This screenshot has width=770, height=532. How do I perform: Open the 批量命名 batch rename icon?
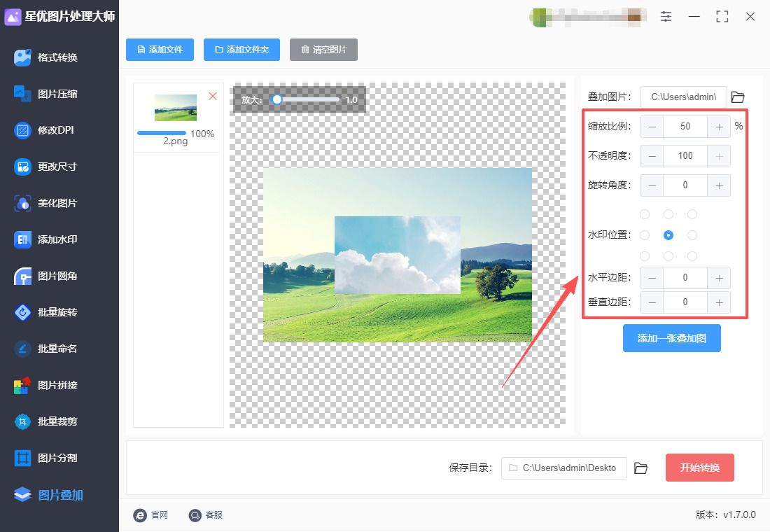(22, 349)
